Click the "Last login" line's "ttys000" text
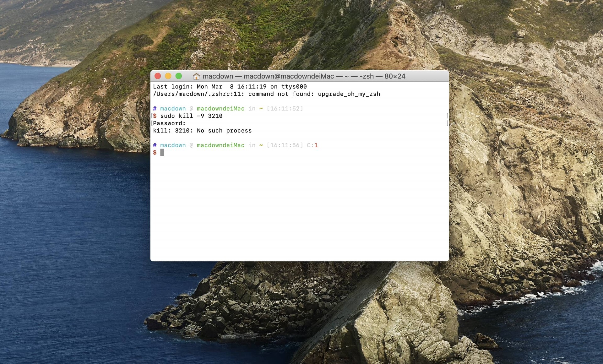The width and height of the screenshot is (603, 364). coord(294,87)
